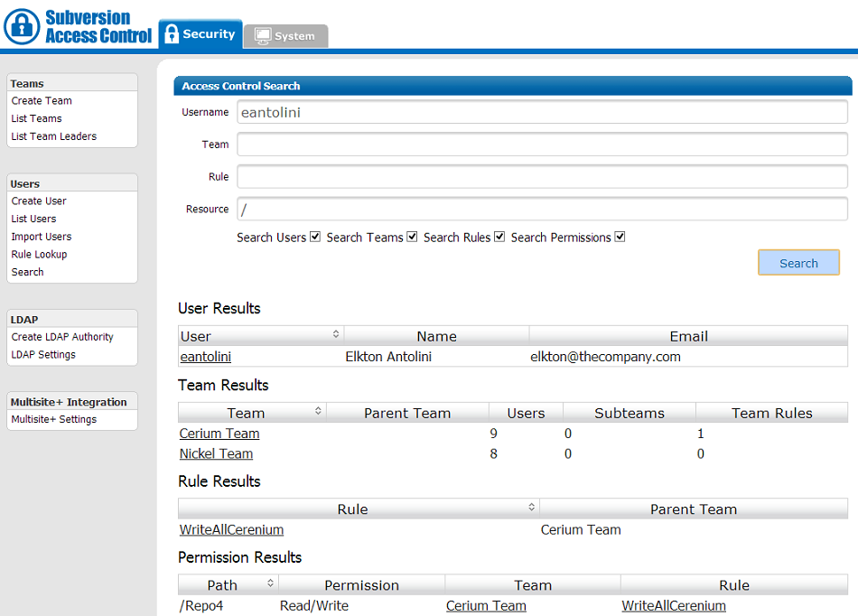
Task: Switch to the Security tab
Action: point(201,34)
